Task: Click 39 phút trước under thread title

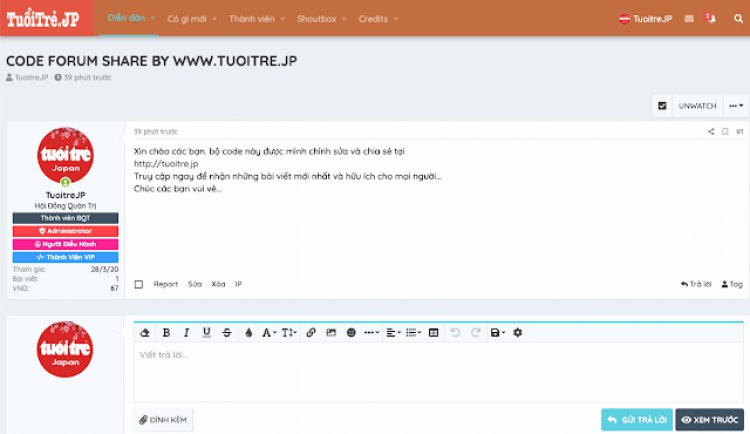Action: coord(88,78)
